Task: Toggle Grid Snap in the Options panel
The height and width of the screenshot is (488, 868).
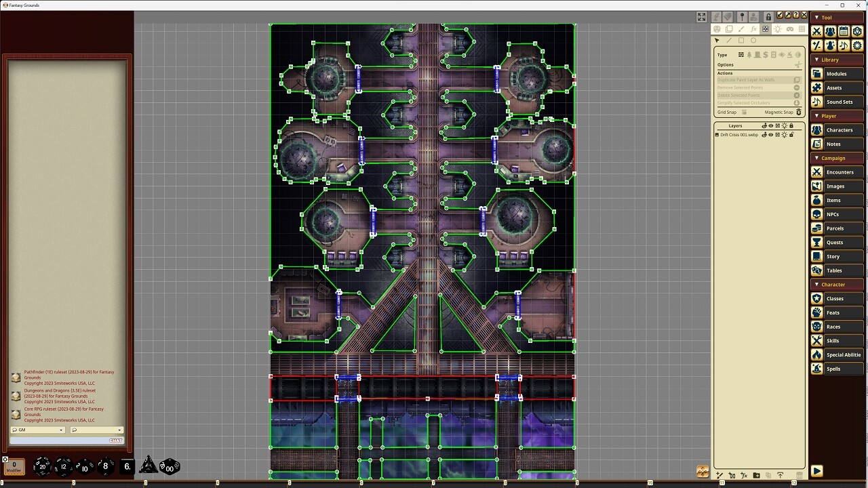Action: 745,112
